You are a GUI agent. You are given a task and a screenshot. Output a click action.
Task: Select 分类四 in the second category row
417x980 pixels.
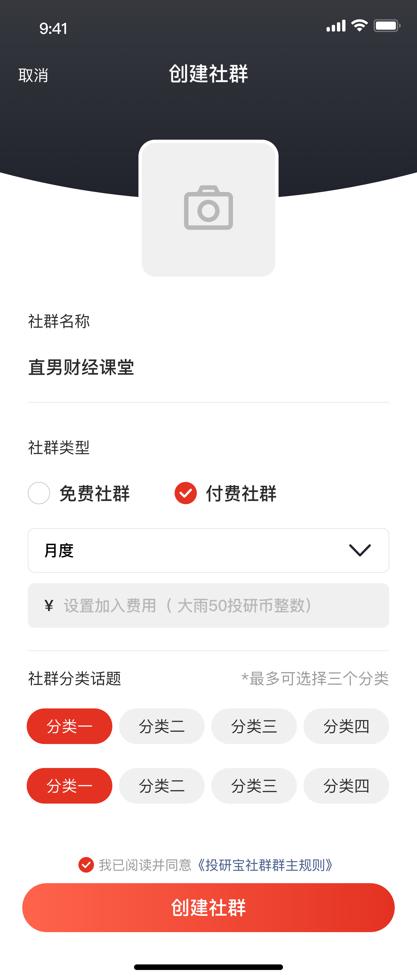[346, 786]
